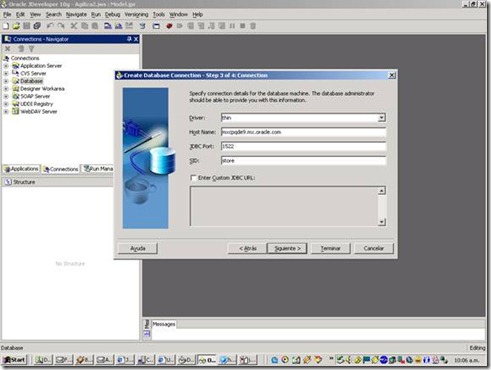Click the Garbage Collection trash icon
This screenshot has height=370, width=491.
253,26
